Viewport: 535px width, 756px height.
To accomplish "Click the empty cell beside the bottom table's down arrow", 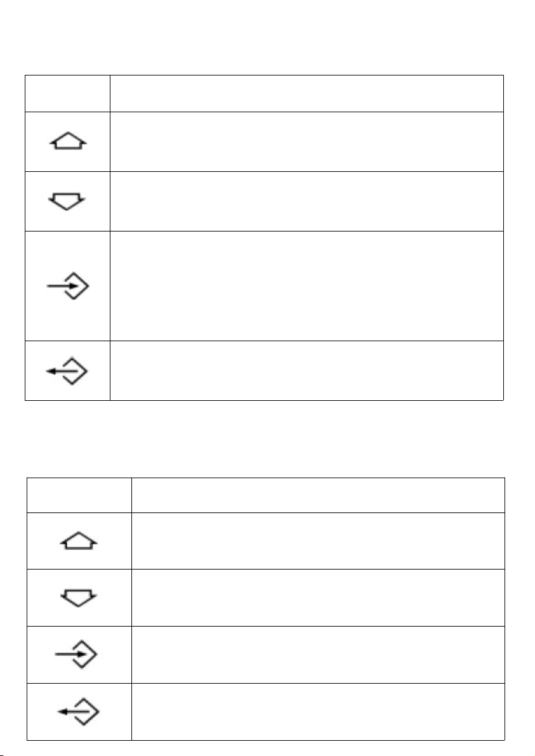I will [x=318, y=598].
